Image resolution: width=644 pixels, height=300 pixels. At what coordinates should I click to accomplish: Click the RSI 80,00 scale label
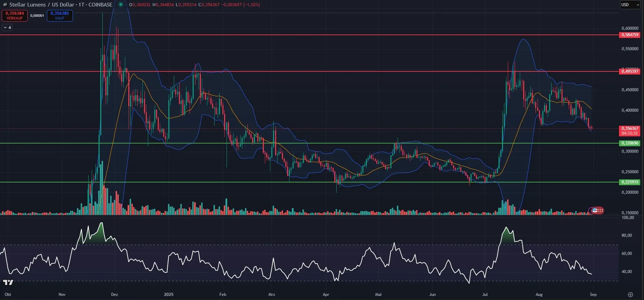(627, 235)
